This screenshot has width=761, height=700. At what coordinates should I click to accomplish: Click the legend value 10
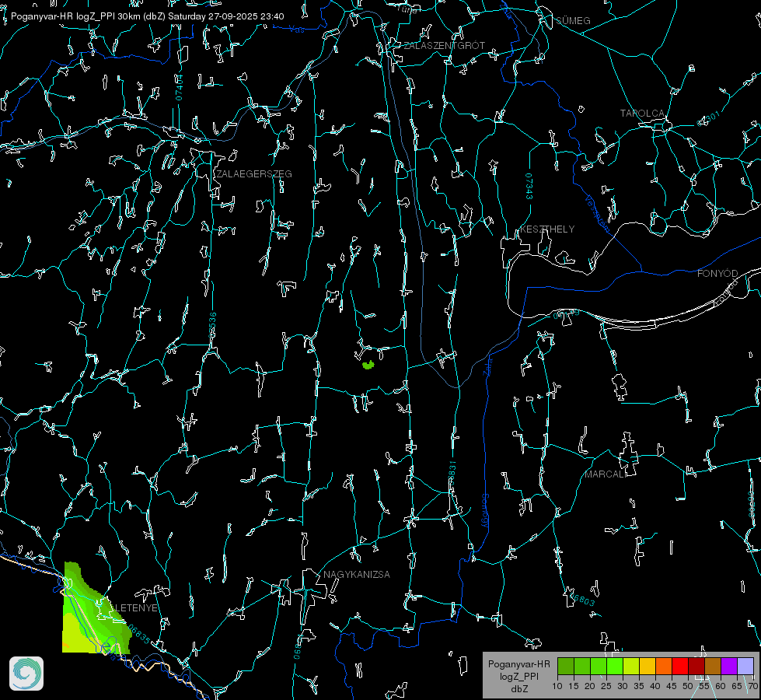[557, 687]
